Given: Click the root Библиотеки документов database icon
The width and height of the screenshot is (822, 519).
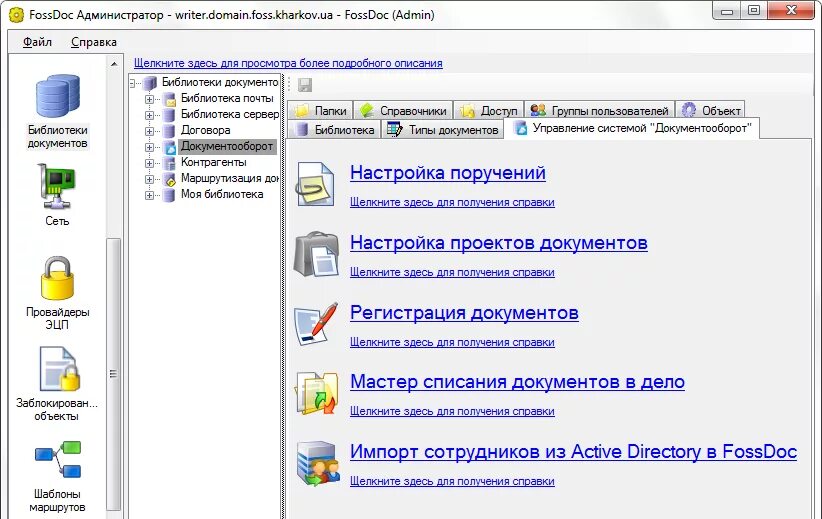Looking at the screenshot, I should coord(150,83).
